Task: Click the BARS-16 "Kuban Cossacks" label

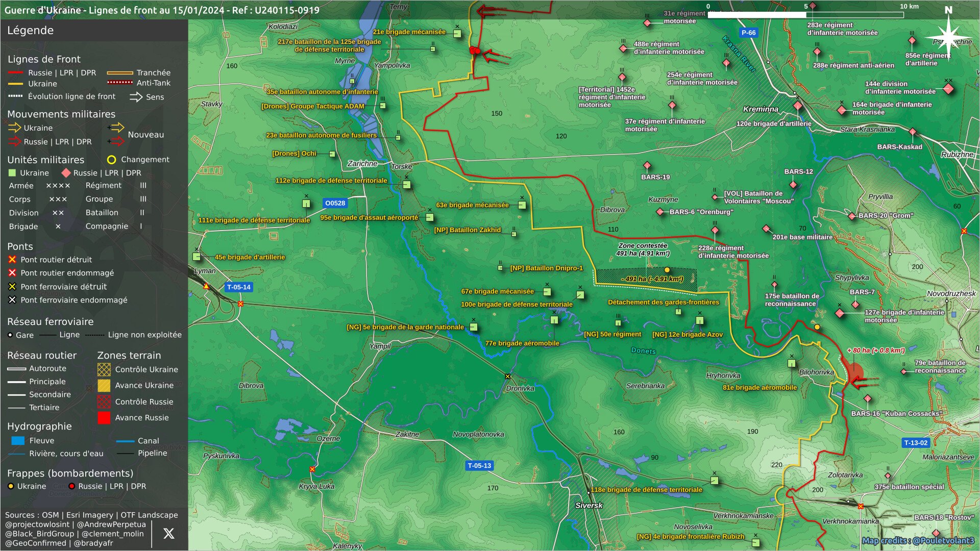Action: pyautogui.click(x=897, y=414)
